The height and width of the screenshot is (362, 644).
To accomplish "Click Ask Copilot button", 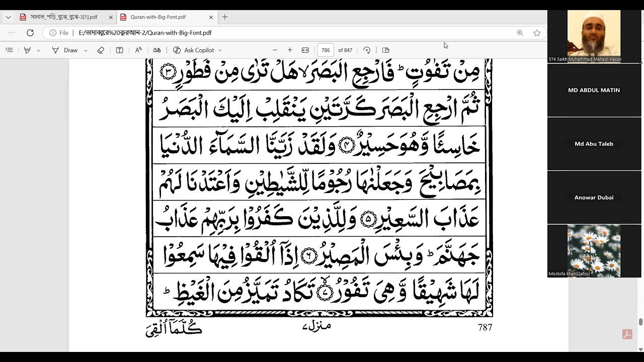I will pyautogui.click(x=194, y=50).
